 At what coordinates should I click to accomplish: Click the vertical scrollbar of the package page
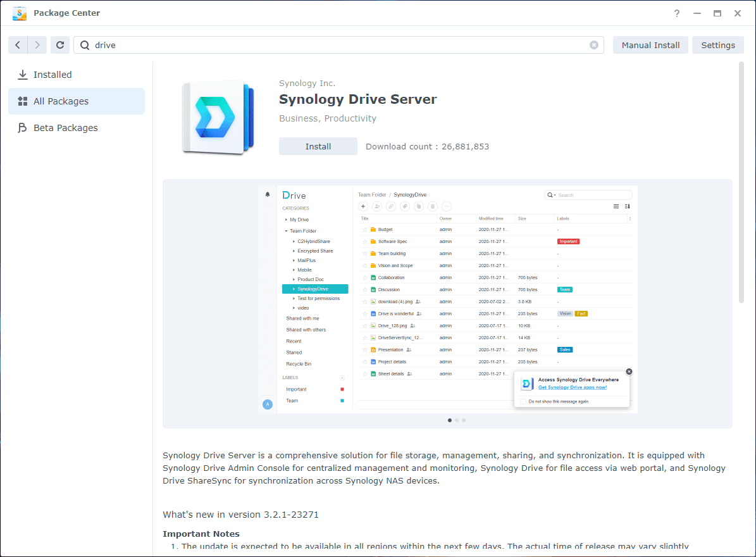point(741,182)
